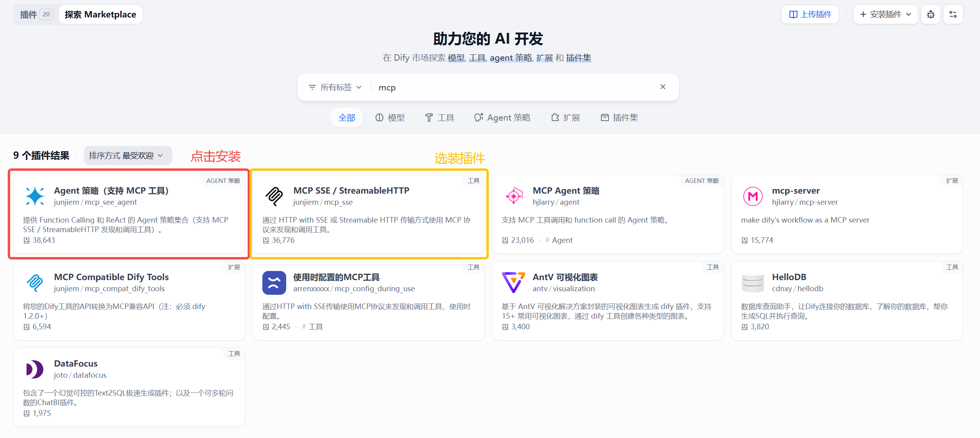Click the DataFocus plugin logo icon
Screen dimensions: 980x438
pos(34,369)
